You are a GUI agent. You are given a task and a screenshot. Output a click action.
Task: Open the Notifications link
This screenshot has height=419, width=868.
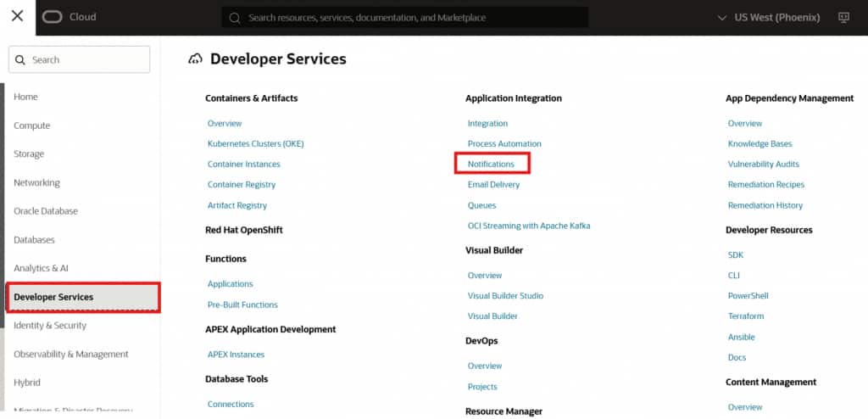click(x=491, y=164)
